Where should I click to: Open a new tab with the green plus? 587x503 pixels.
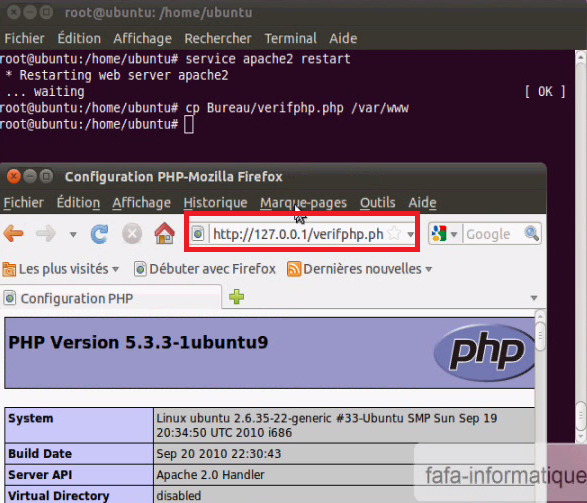click(x=237, y=297)
